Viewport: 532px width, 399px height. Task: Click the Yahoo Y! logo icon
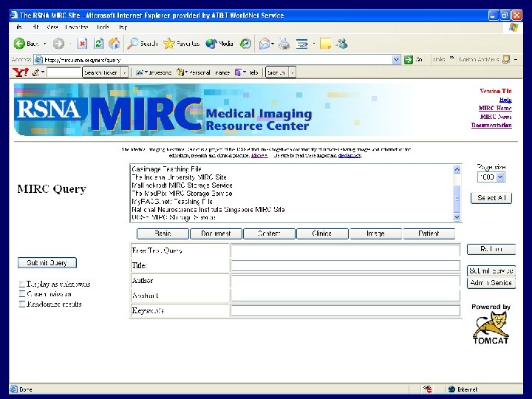[x=21, y=72]
